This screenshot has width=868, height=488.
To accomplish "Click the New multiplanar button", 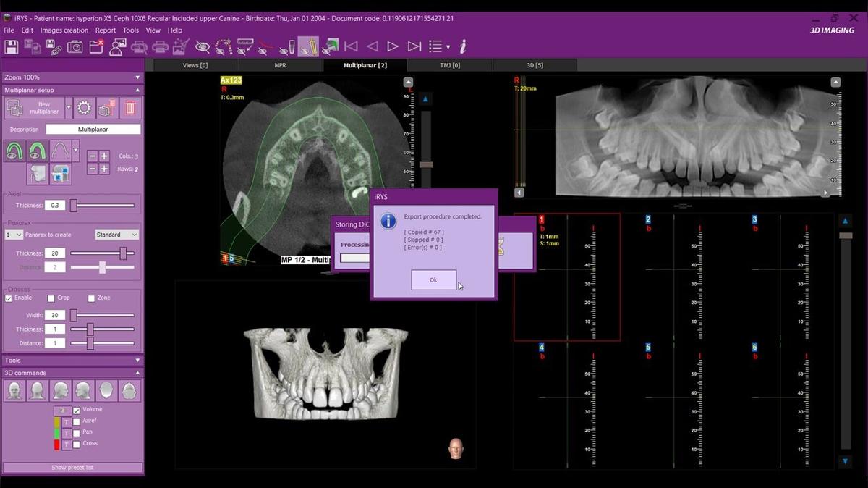I will [x=35, y=108].
